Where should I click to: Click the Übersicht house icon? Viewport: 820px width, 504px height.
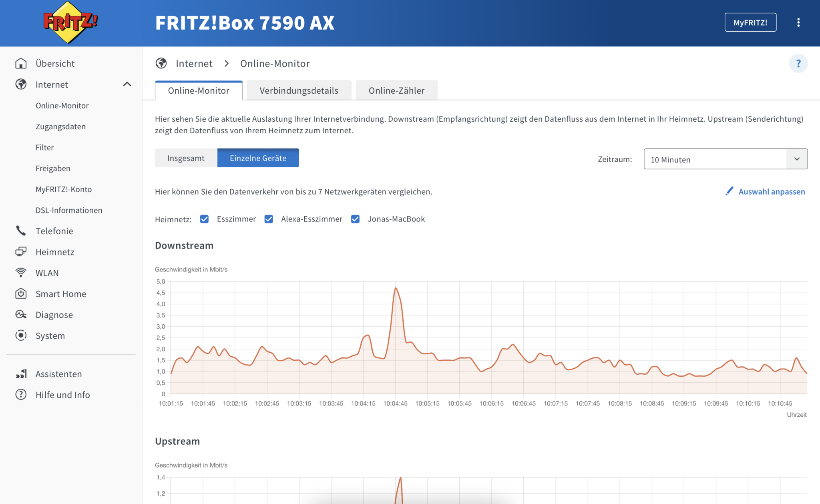point(21,63)
